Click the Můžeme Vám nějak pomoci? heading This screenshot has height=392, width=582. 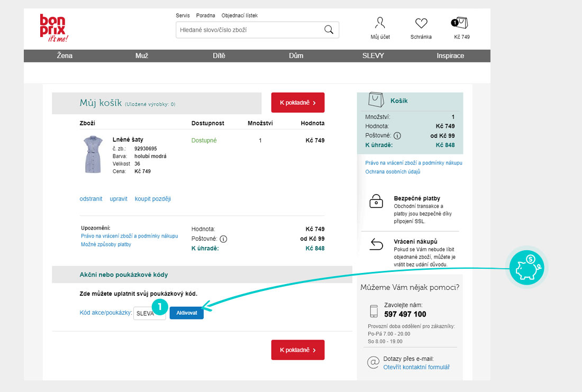coord(410,287)
